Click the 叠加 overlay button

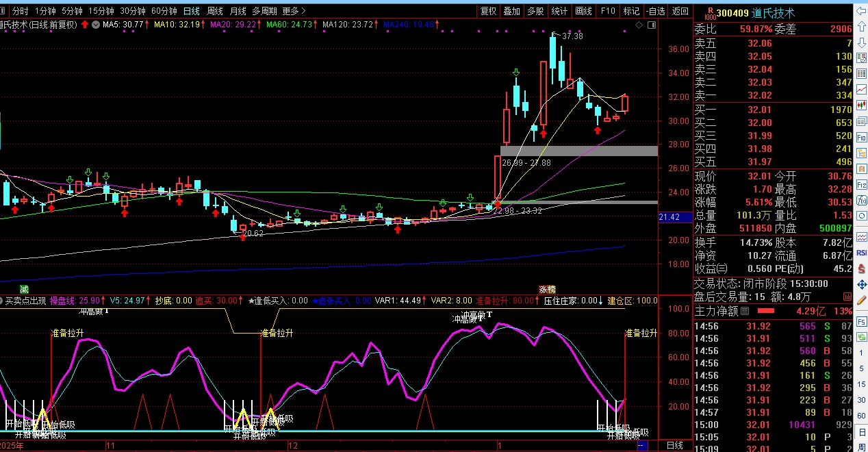tap(511, 11)
